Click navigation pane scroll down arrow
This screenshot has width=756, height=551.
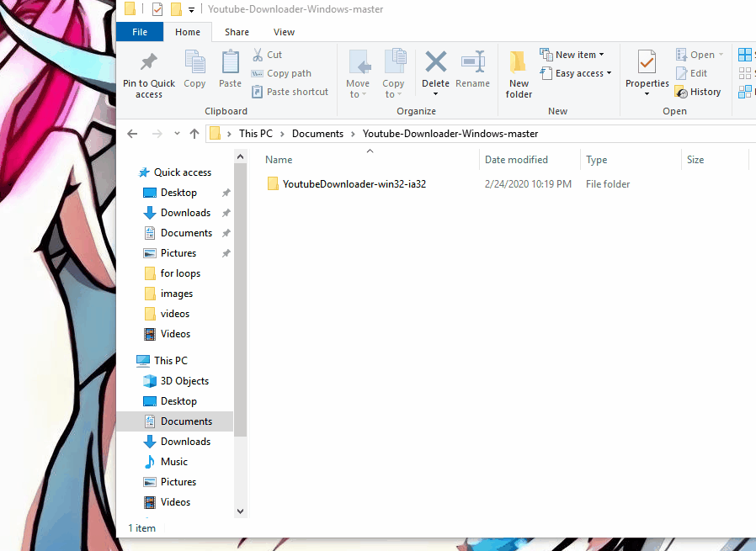pyautogui.click(x=241, y=511)
